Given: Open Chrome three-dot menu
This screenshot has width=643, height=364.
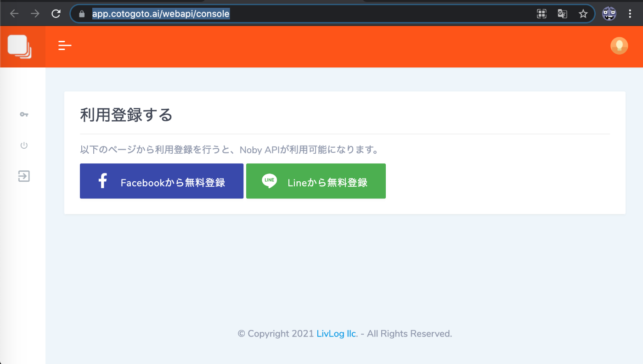Looking at the screenshot, I should pos(630,14).
